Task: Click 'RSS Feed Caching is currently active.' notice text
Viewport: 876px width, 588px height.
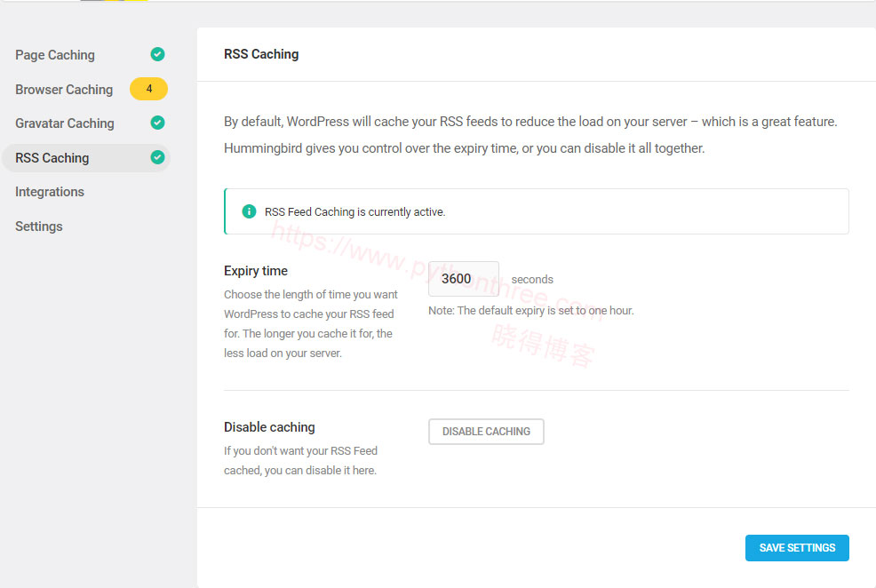Action: [x=354, y=212]
